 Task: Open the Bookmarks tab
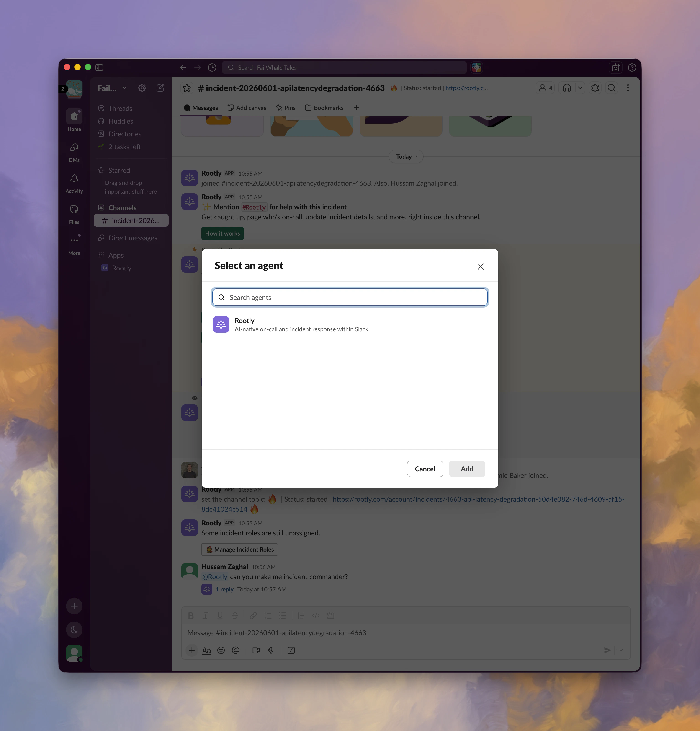[324, 108]
